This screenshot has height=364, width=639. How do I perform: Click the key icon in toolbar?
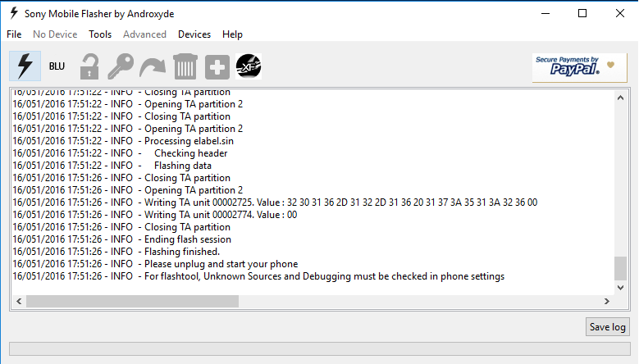point(121,66)
